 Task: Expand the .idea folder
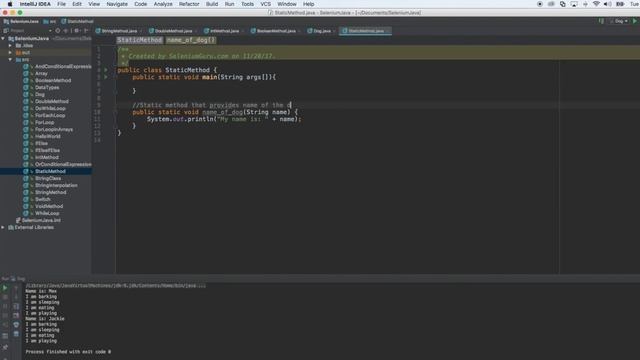click(x=10, y=45)
